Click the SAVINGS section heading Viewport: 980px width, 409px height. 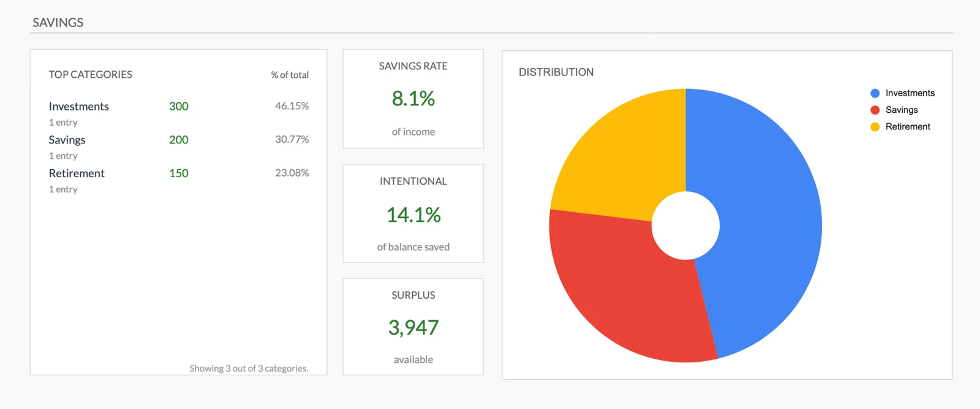click(x=58, y=23)
